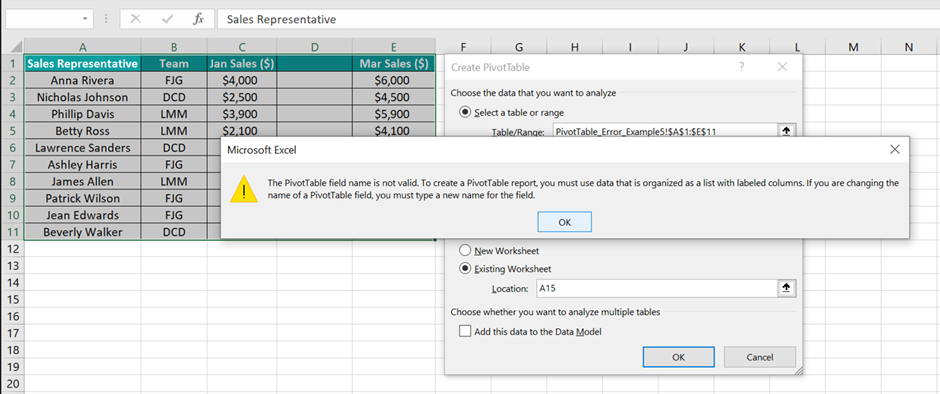Click the Ashley Harris cell
940x394 pixels.
click(83, 164)
